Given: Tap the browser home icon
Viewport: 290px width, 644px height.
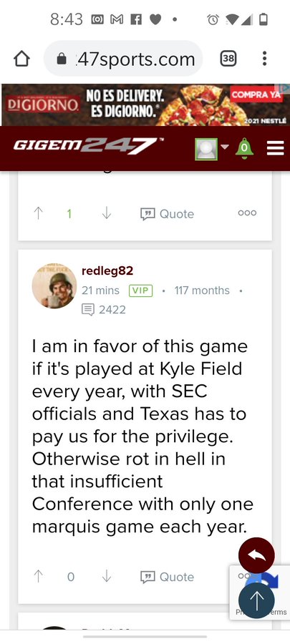Looking at the screenshot, I should pos(21,59).
